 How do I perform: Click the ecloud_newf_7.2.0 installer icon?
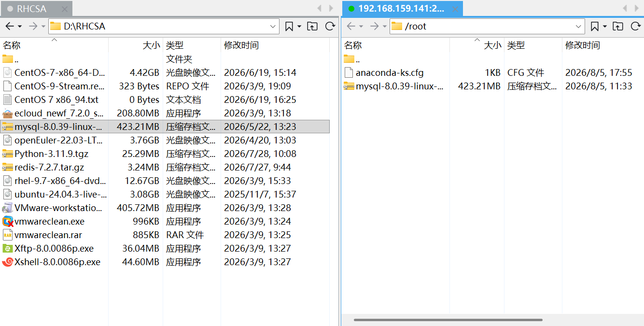pos(7,113)
